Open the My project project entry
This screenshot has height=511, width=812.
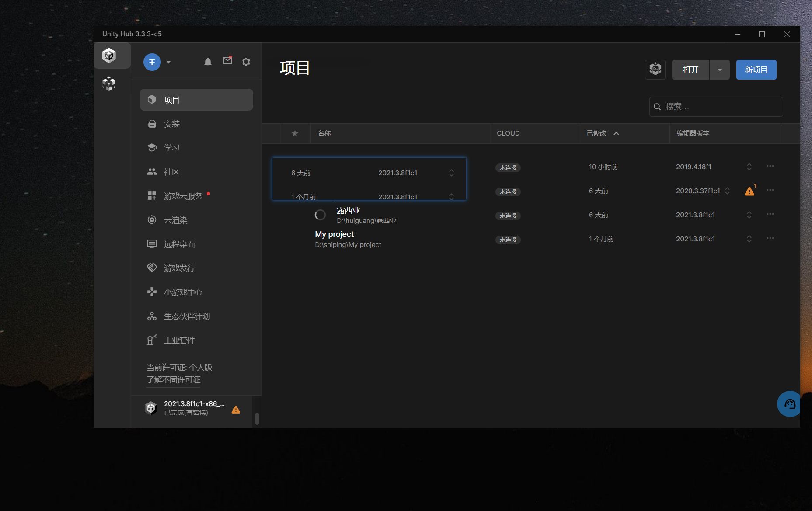(348, 239)
